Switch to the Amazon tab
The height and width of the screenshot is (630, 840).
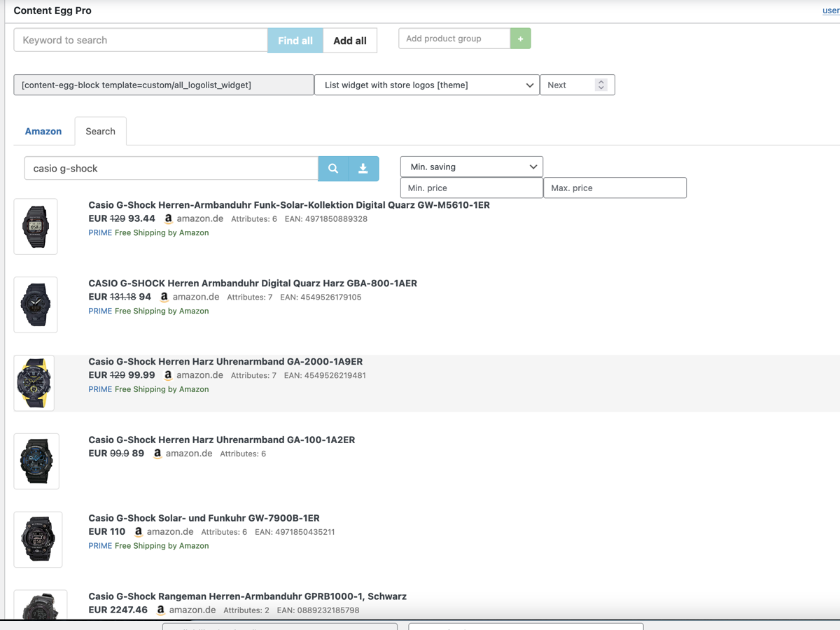[x=43, y=131]
